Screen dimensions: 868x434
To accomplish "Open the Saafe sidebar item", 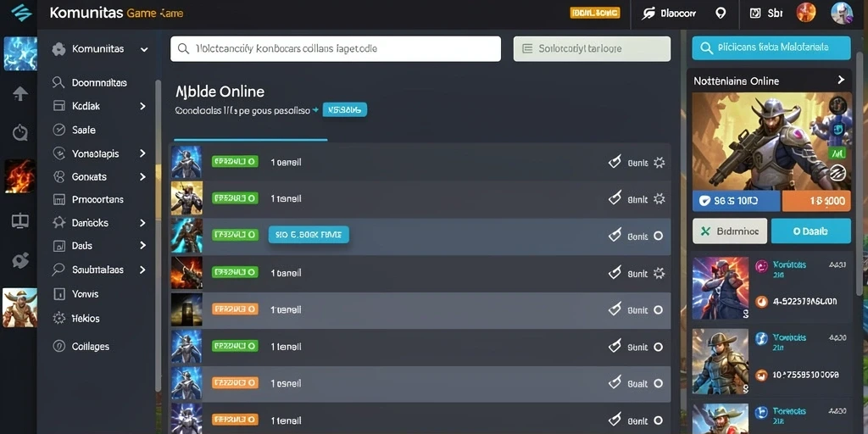I will coord(75,130).
